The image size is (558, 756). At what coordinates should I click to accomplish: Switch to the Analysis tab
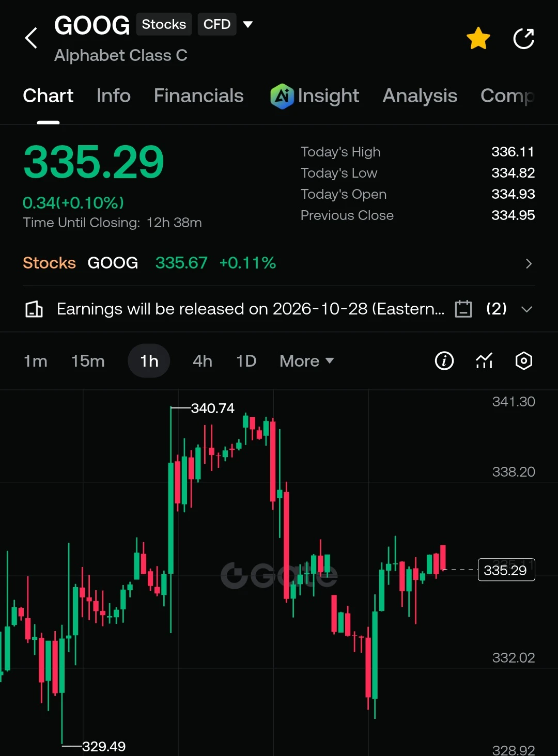coord(420,96)
